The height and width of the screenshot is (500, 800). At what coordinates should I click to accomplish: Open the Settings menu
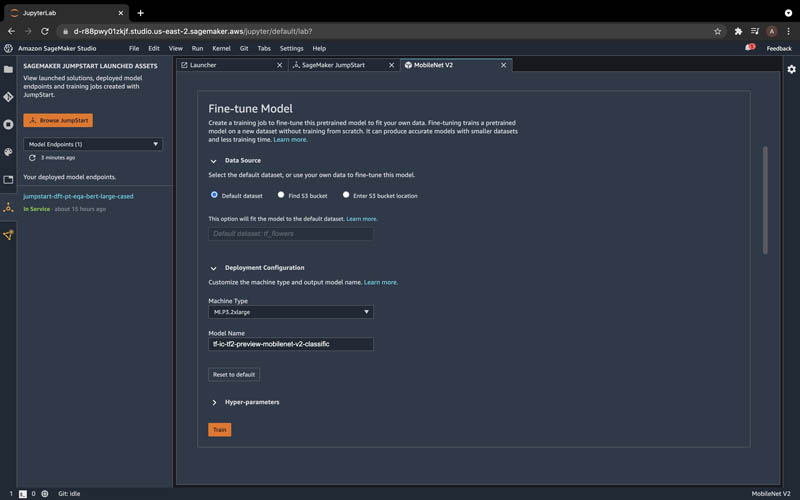click(291, 48)
